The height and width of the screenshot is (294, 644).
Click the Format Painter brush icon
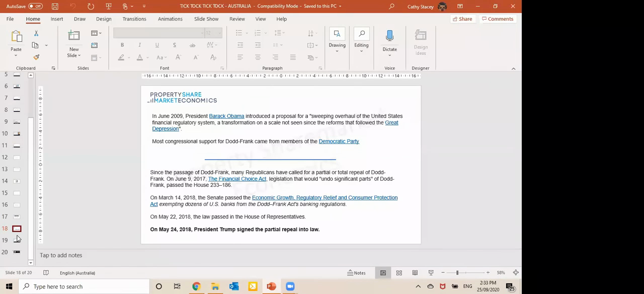(36, 57)
